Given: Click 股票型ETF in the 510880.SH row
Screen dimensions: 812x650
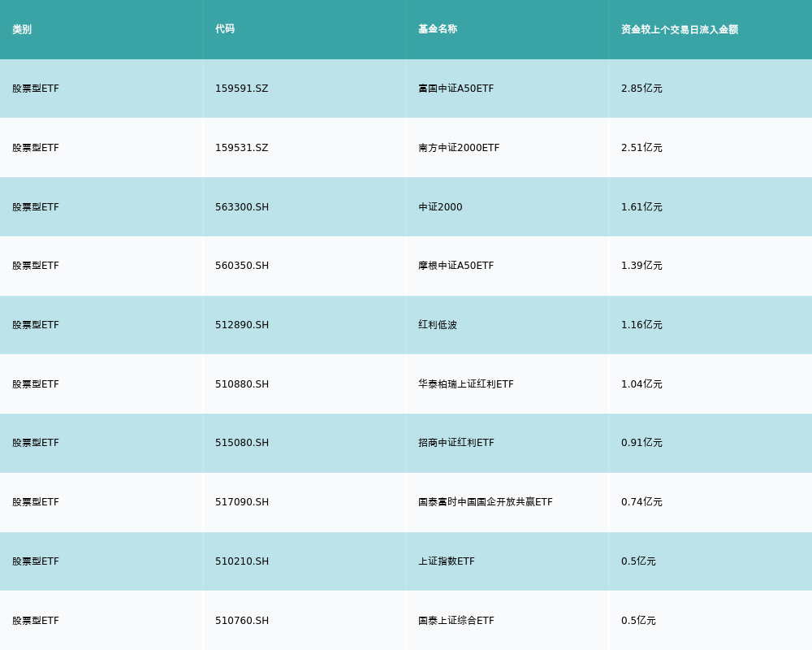Looking at the screenshot, I should coord(36,384).
